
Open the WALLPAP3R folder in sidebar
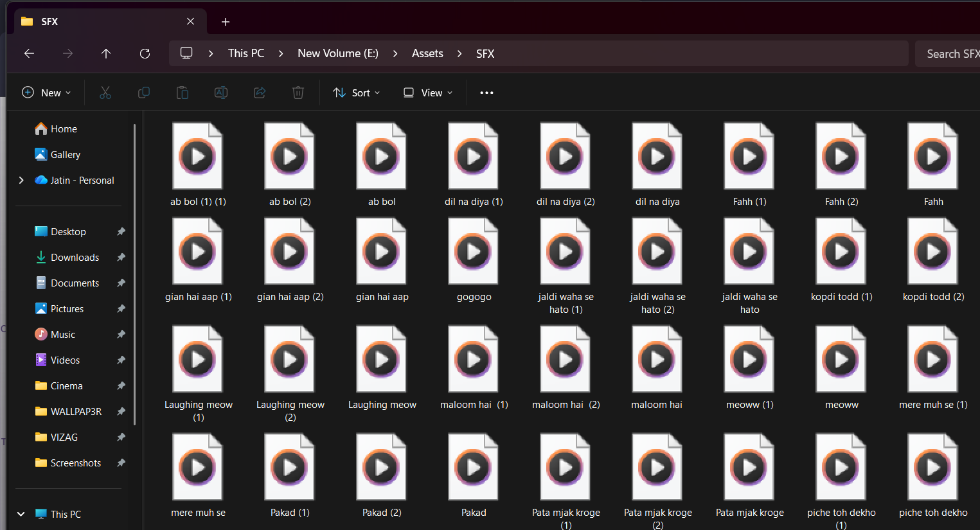click(69, 412)
